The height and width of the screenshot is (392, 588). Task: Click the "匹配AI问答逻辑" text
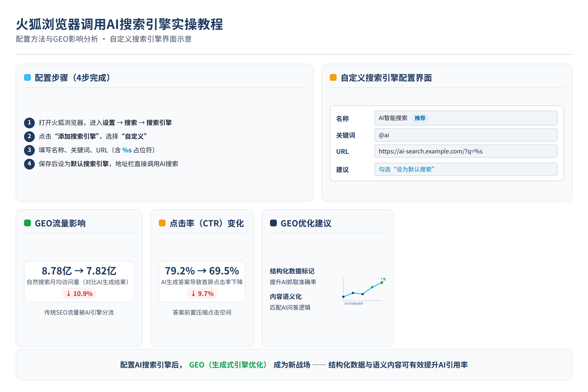pos(290,308)
